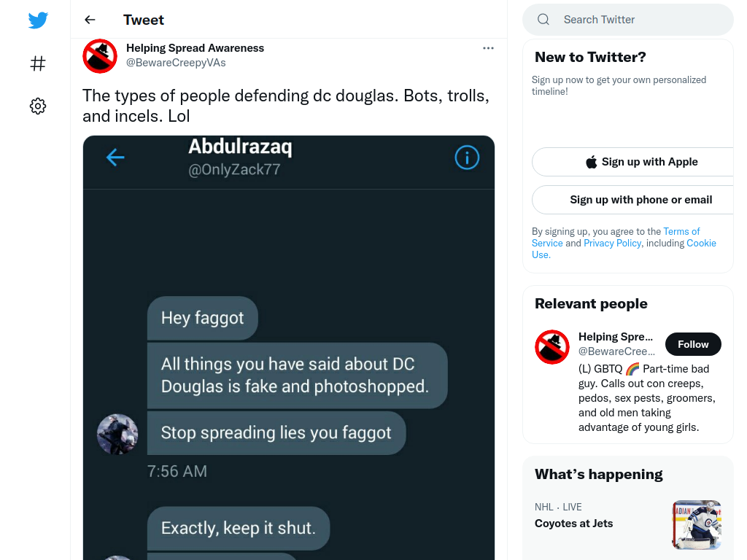The height and width of the screenshot is (560, 747).
Task: Open the Terms of Service link
Action: tap(616, 237)
